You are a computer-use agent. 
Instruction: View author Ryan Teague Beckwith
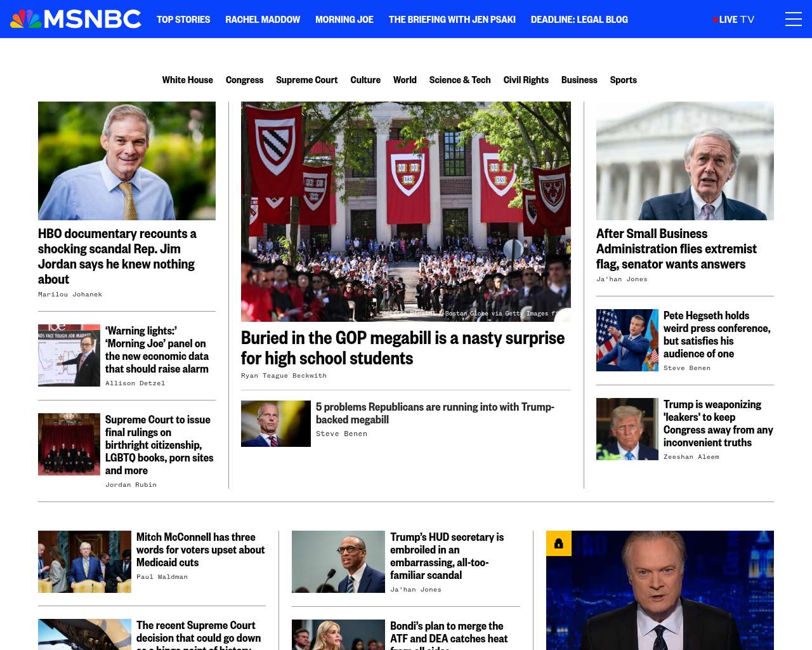(284, 376)
